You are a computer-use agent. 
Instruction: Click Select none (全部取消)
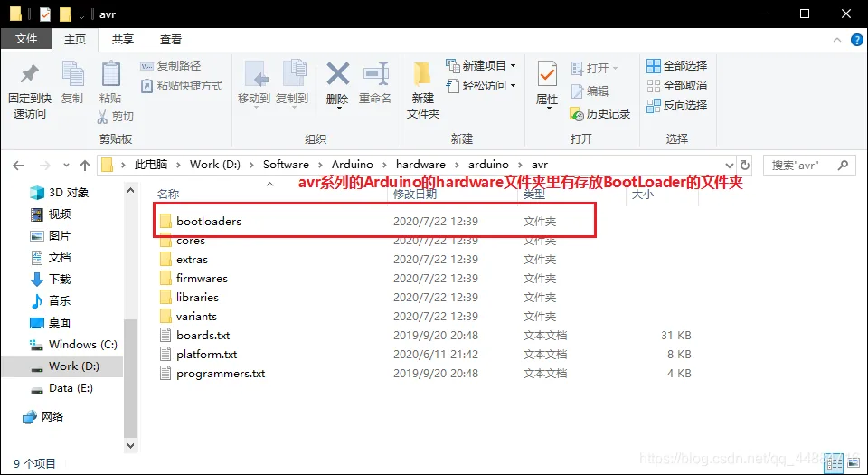point(677,86)
